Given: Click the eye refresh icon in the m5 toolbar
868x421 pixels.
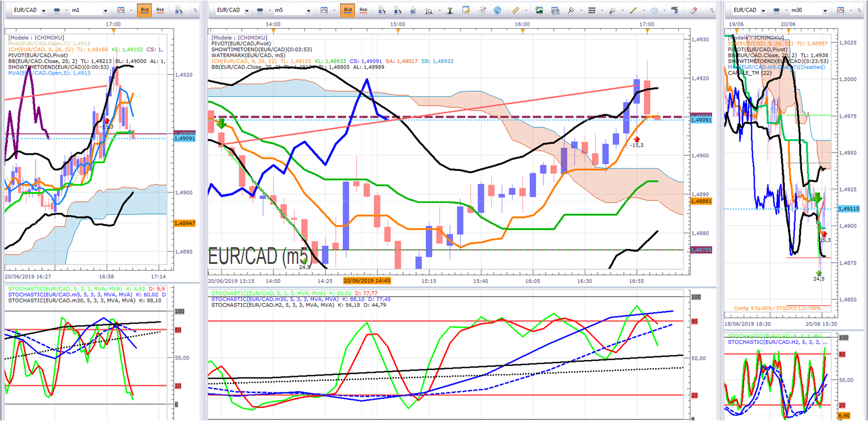Looking at the screenshot, I should coord(482,10).
